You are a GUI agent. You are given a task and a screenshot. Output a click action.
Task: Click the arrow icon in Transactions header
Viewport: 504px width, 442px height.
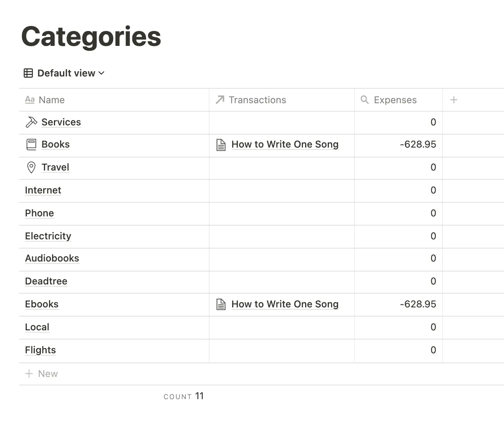(220, 100)
